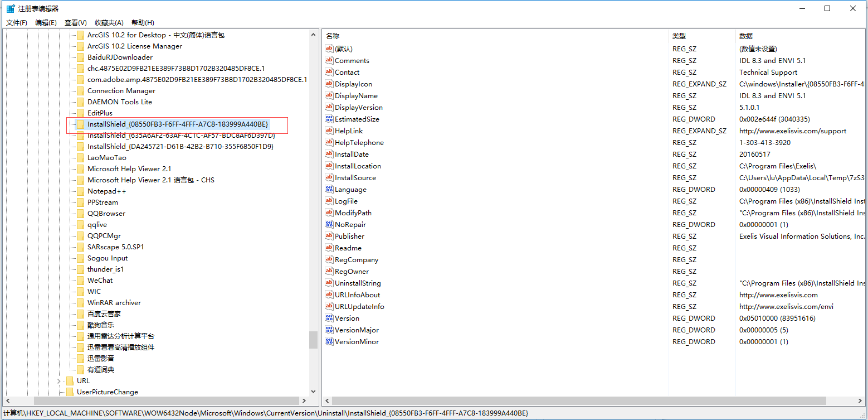868x420 pixels.
Task: Click the string icon of HelpLink value
Action: pos(329,131)
